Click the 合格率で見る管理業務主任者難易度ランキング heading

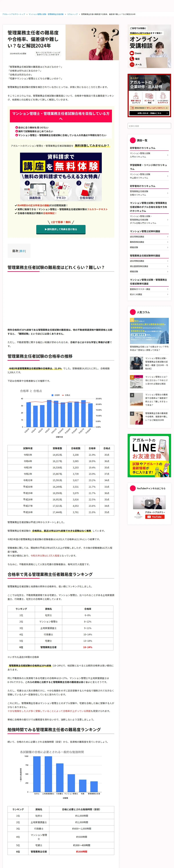(x=50, y=574)
